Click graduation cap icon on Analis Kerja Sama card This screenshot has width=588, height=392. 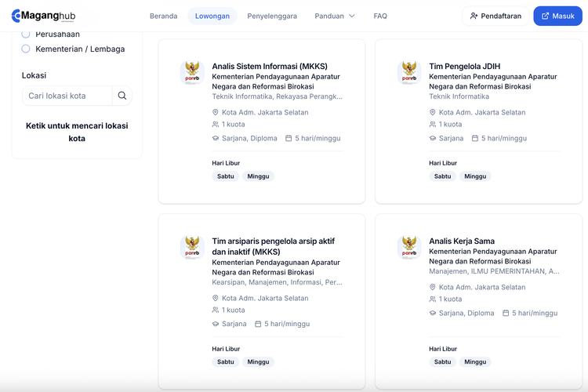(x=432, y=313)
